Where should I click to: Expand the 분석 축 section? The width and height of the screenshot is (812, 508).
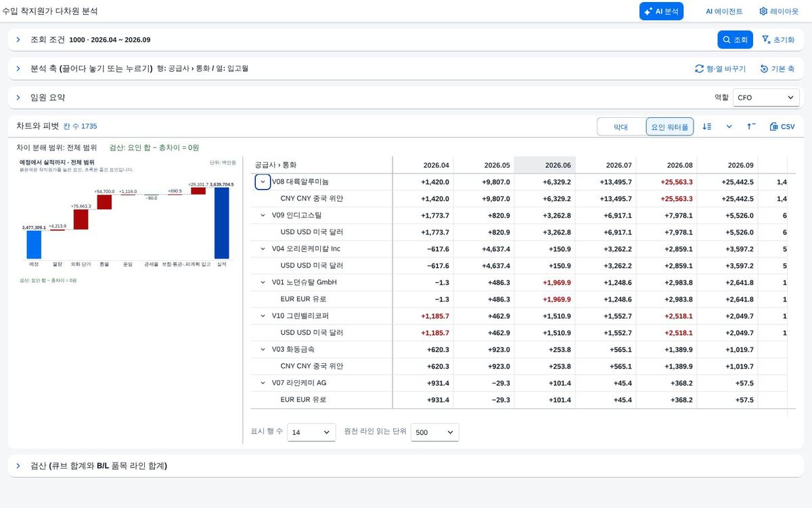pos(18,68)
